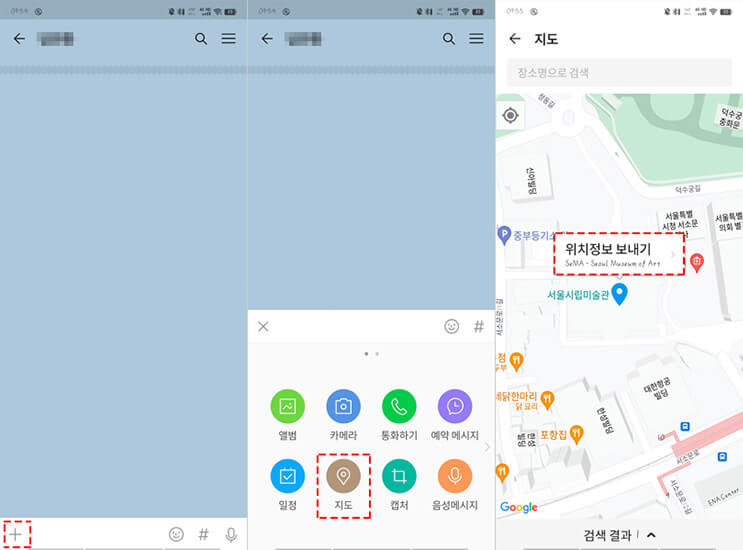Image resolution: width=743 pixels, height=550 pixels.
Task: Tap the 닭한마리 restaurant marker
Action: (547, 400)
